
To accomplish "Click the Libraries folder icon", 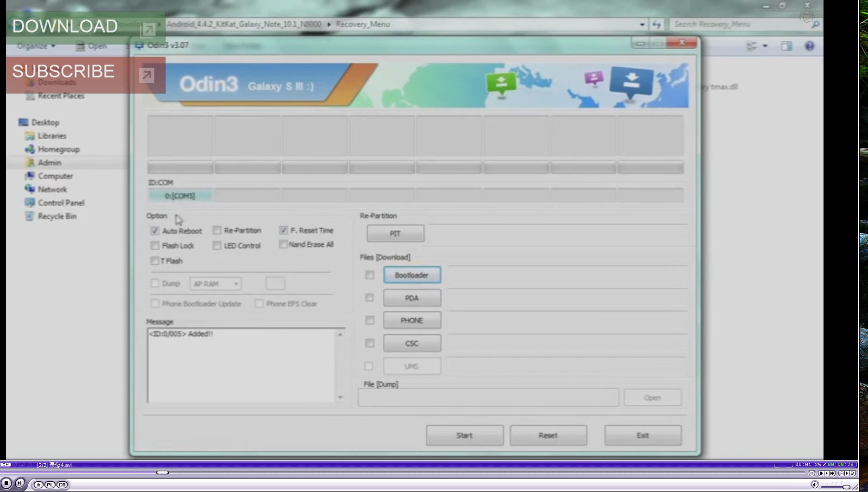I will (x=30, y=136).
